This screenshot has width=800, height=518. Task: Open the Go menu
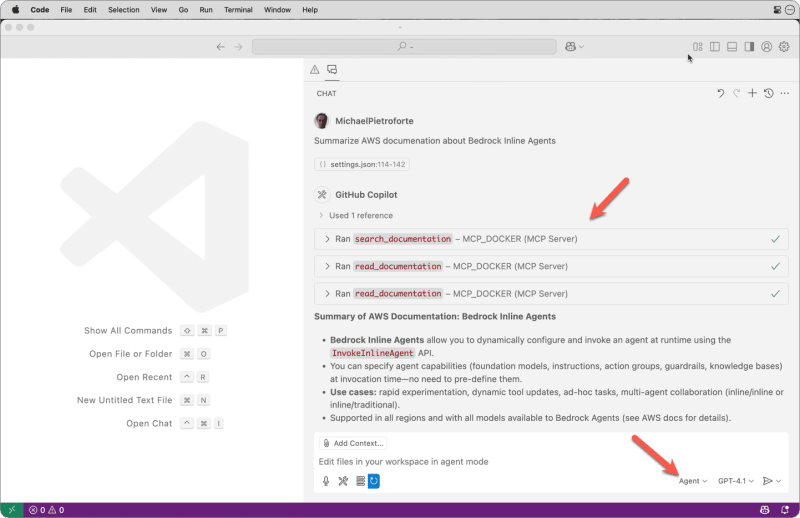coord(183,10)
